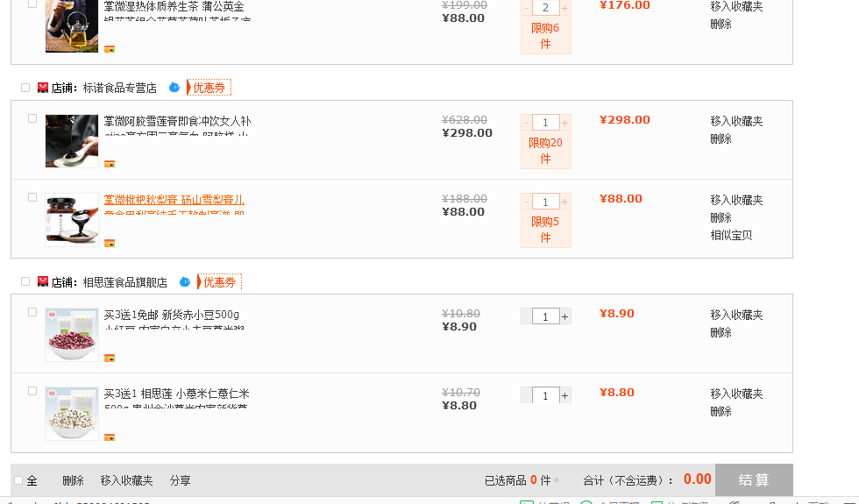Increase quantity of 新货赤小豆500g with the plus button
This screenshot has height=504, width=859.
coord(564,316)
